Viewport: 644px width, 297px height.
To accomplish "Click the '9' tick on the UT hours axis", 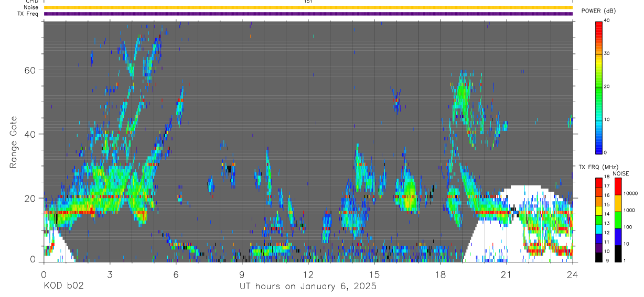I will 242,274.
